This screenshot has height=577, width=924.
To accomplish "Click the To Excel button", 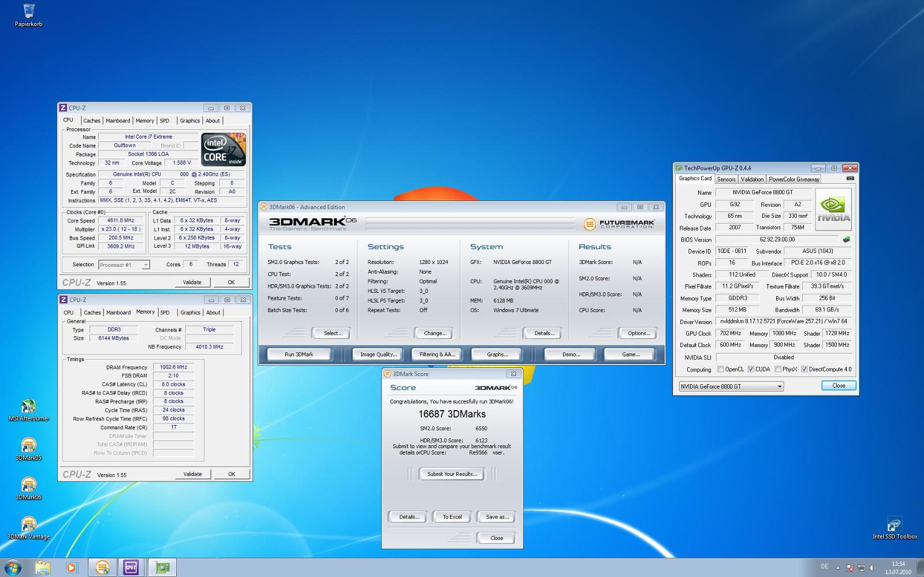I will click(x=452, y=517).
